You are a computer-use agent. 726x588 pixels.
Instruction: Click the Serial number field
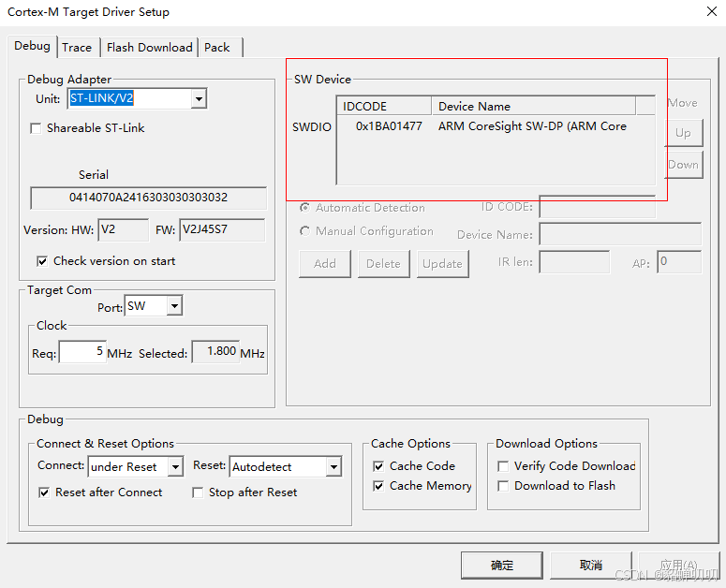click(148, 198)
